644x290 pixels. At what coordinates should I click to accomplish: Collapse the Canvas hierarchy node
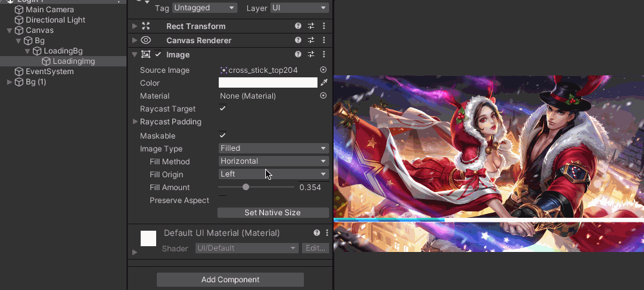pos(10,30)
